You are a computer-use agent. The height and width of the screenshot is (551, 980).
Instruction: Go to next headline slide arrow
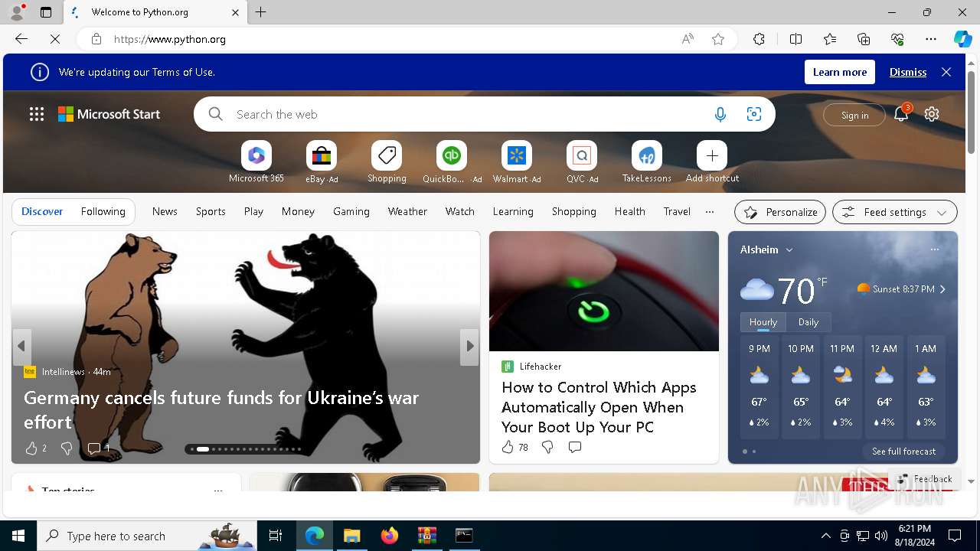coord(469,346)
